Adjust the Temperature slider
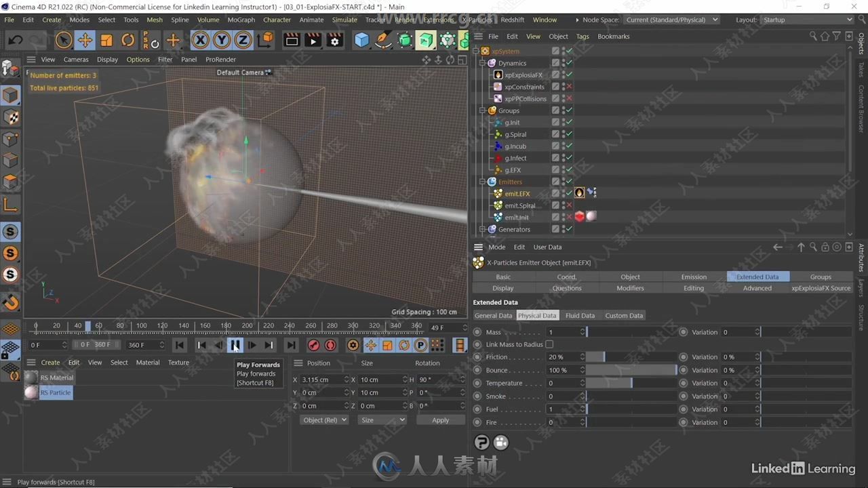 coord(631,384)
